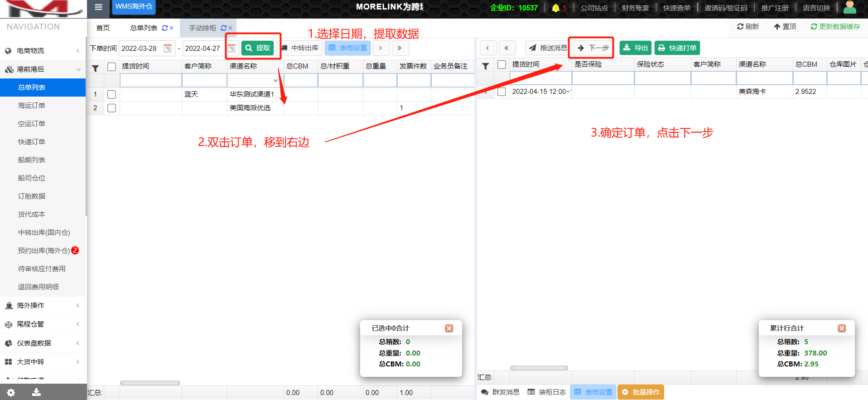Screen dimensions: 868x400
Task: Close the 已选中0合计 summary popup
Action: click(449, 328)
